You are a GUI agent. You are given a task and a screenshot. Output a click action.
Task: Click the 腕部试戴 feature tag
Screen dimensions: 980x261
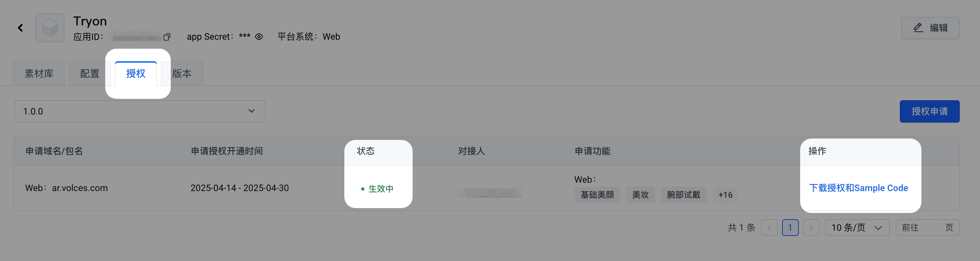pyautogui.click(x=683, y=195)
